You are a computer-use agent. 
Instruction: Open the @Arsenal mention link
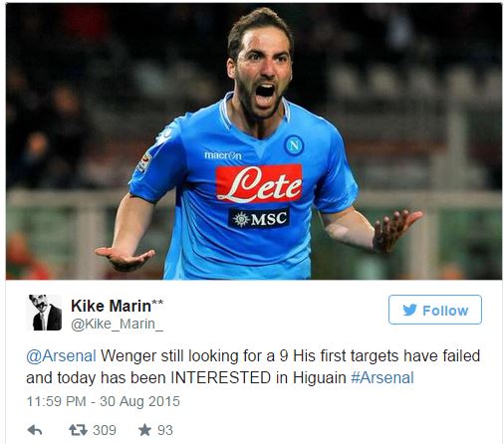click(x=61, y=356)
